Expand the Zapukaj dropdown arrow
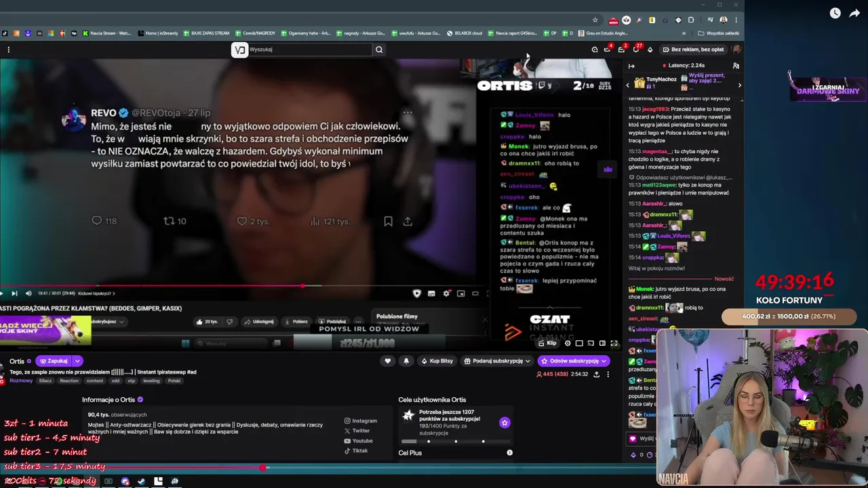The height and width of the screenshot is (488, 868). (77, 361)
